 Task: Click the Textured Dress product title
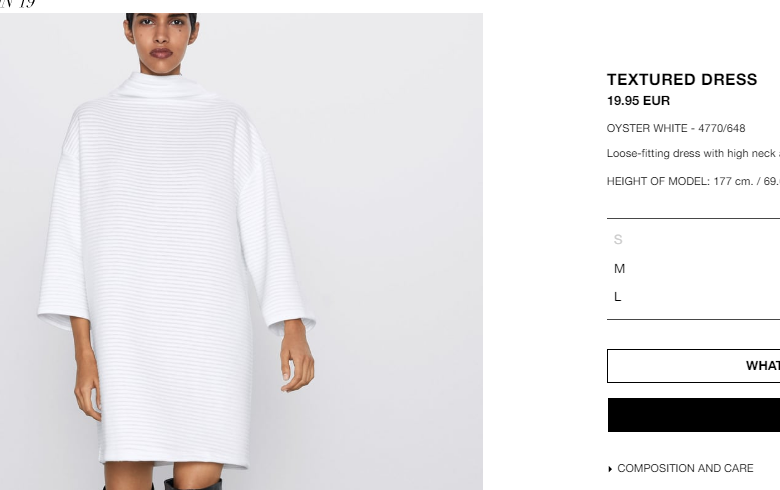(682, 80)
